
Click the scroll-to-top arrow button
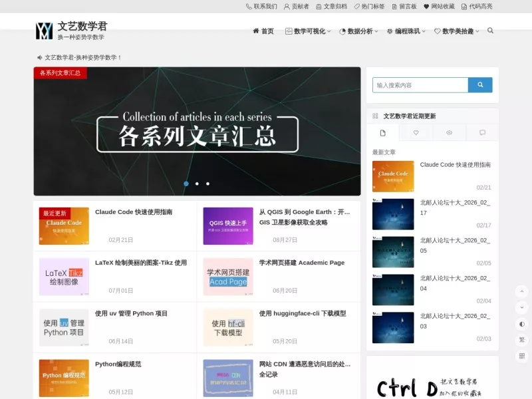(x=522, y=291)
